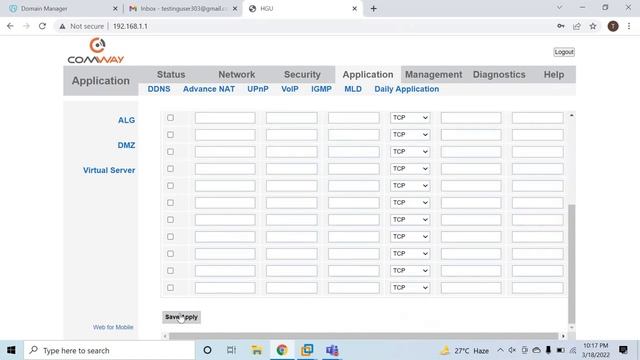Image resolution: width=640 pixels, height=360 pixels.
Task: Expand the TCP dropdown in the last row
Action: click(x=410, y=288)
